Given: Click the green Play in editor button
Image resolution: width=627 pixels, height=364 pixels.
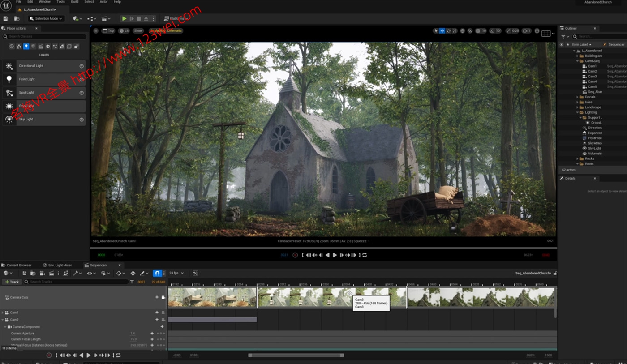Looking at the screenshot, I should (124, 19).
